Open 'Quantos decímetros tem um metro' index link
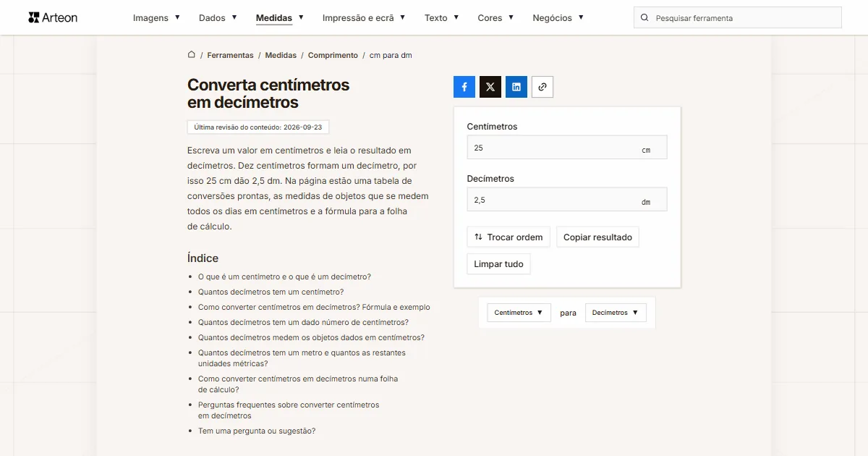The height and width of the screenshot is (456, 868). click(302, 358)
